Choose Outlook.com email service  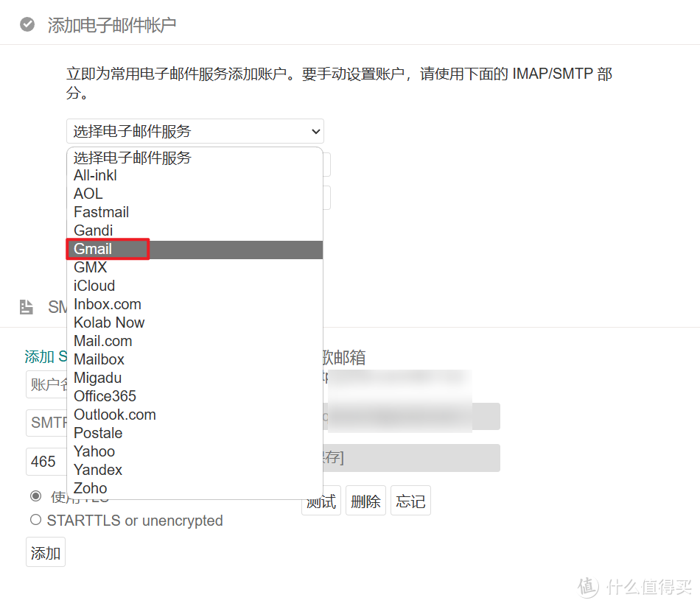(x=195, y=415)
